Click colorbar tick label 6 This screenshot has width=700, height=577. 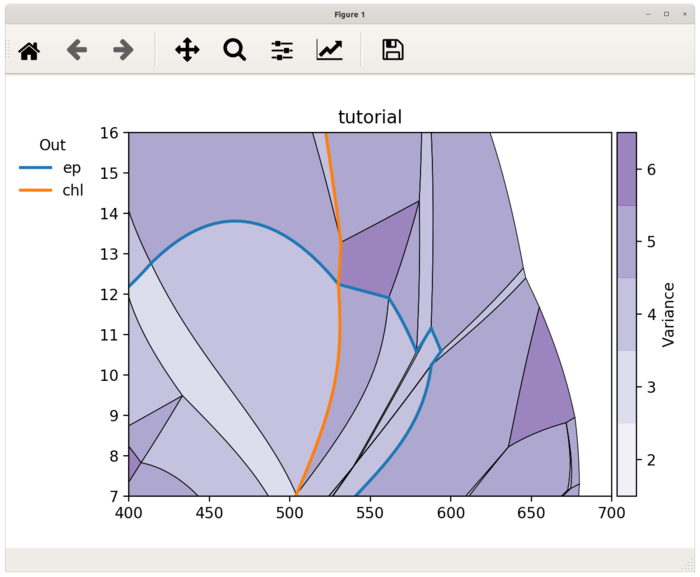651,169
